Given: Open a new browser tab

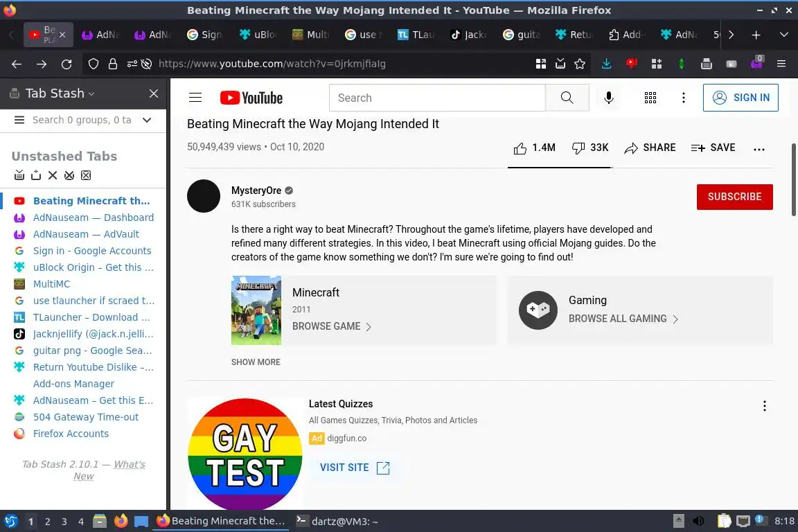Looking at the screenshot, I should tap(756, 35).
